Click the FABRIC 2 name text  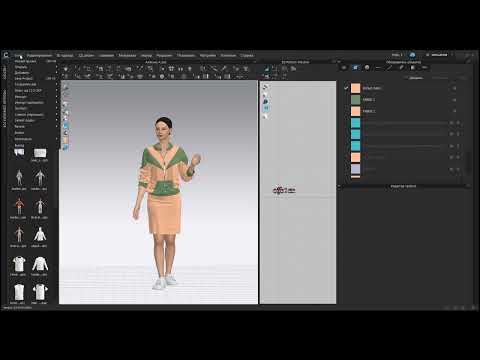(x=369, y=111)
